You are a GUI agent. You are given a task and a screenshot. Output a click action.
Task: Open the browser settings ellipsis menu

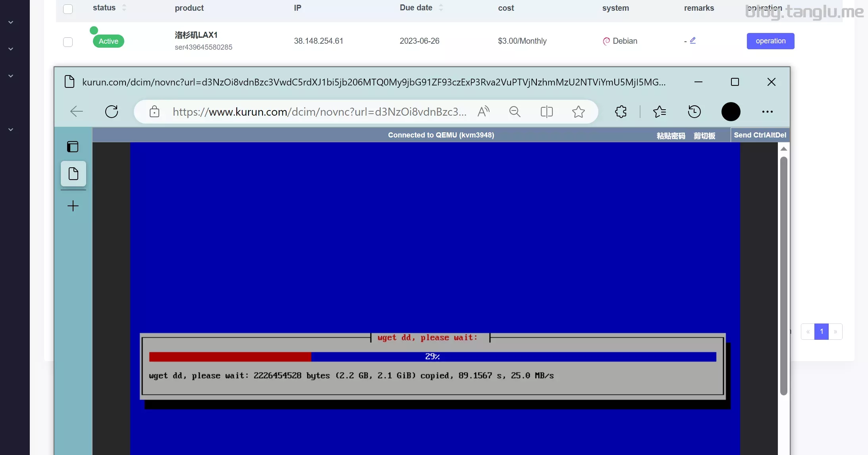767,112
